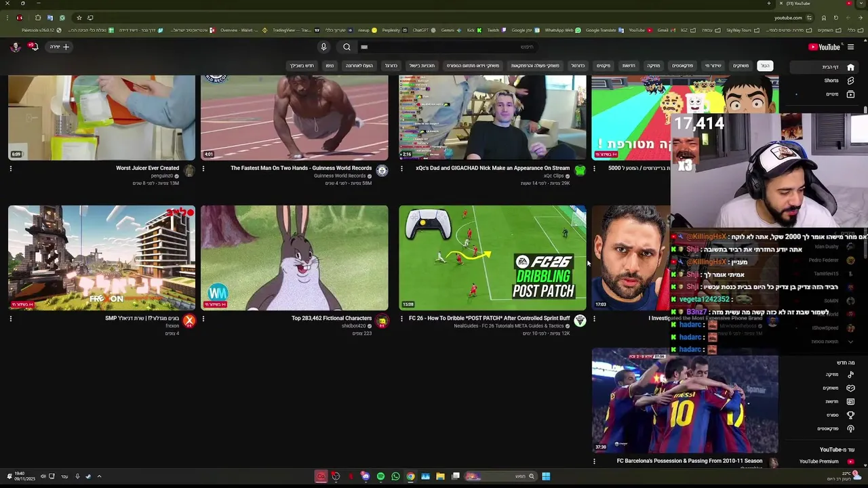Open the Minecraft SMP video thumbnail
The width and height of the screenshot is (868, 488).
tap(102, 258)
